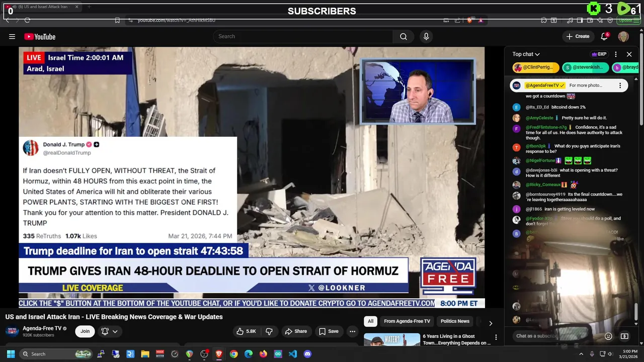Click the Join membership button
Viewport: 644px width, 362px height.
pos(85,331)
